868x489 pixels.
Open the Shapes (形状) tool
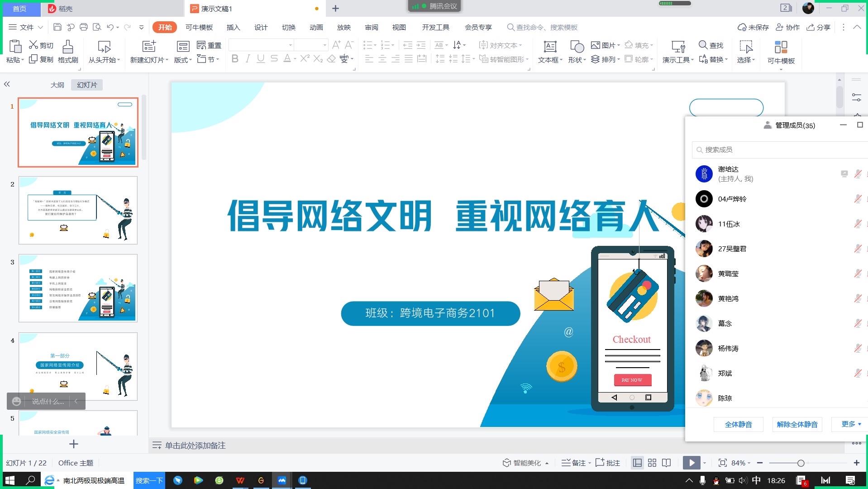pos(577,47)
